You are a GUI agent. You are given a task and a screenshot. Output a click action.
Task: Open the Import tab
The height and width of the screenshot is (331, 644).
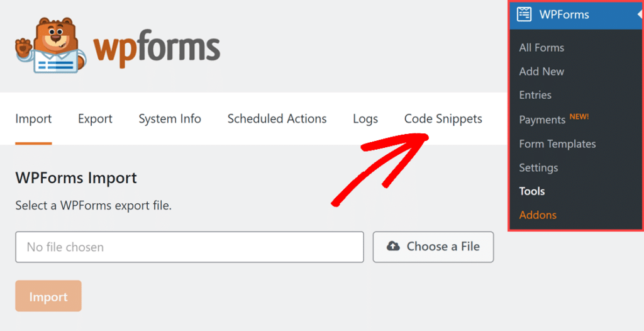pos(33,119)
